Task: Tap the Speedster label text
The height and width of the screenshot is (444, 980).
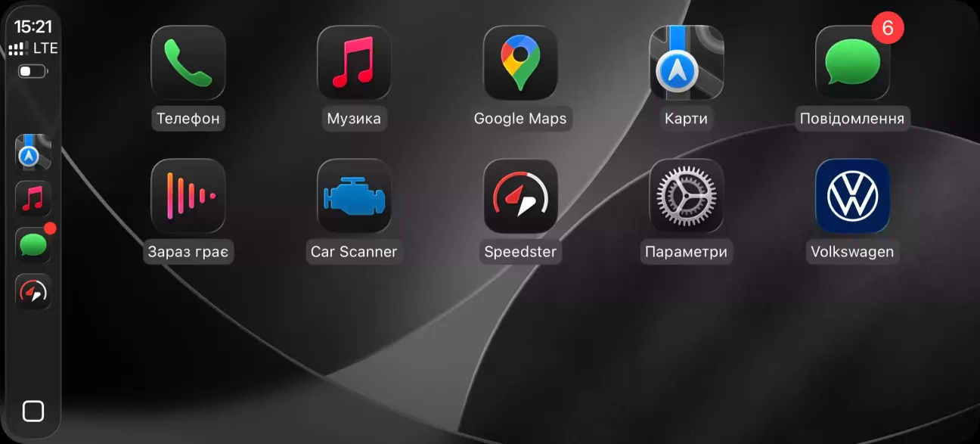Action: pos(520,252)
